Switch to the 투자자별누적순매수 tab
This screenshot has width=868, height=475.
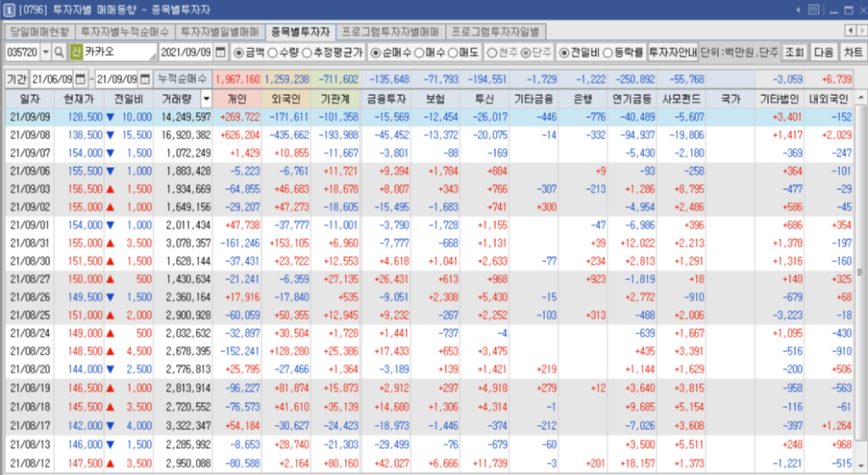click(125, 31)
